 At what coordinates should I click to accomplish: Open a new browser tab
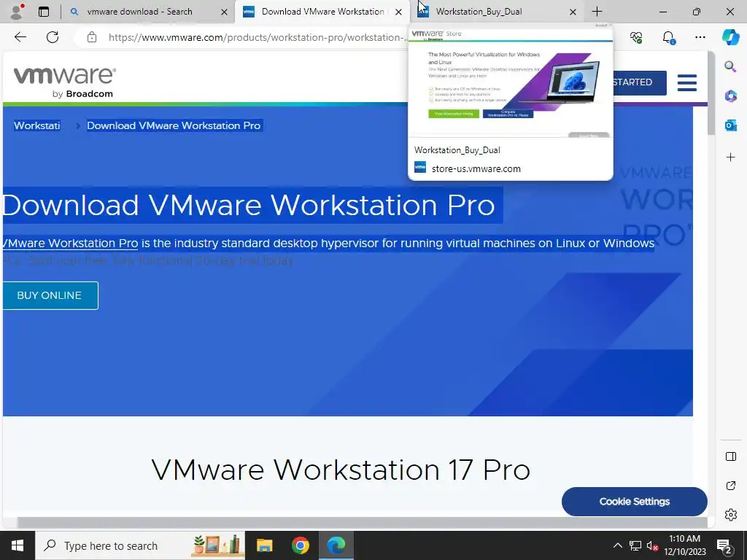(x=597, y=12)
